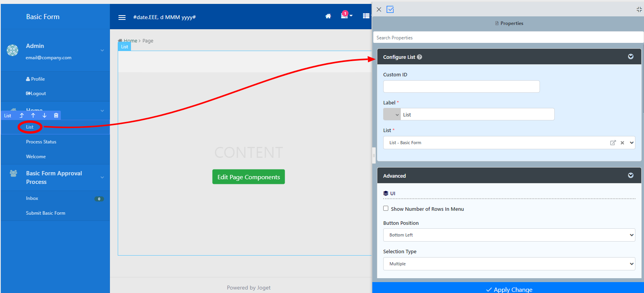Screen dimensions: 644x293
Task: Open the home icon in the top bar
Action: click(328, 16)
